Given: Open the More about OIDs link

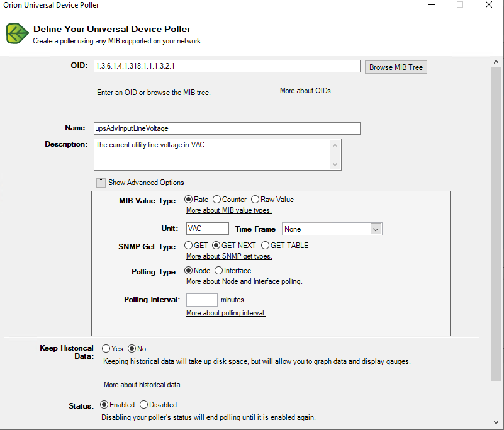Looking at the screenshot, I should (x=306, y=91).
